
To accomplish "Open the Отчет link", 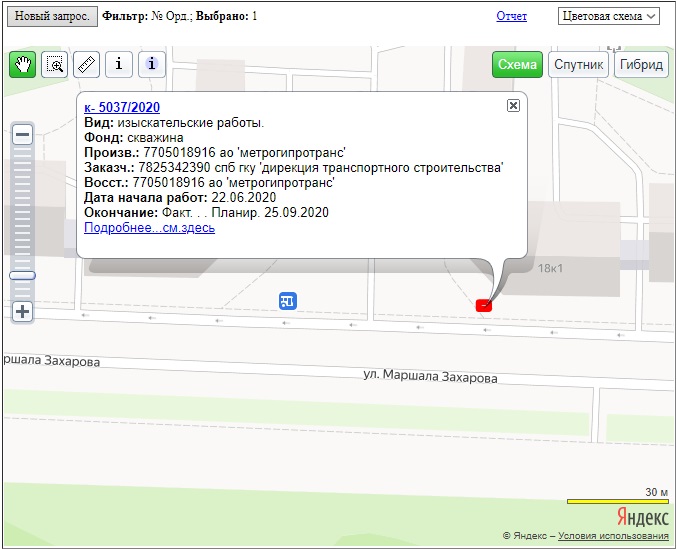I will 511,17.
